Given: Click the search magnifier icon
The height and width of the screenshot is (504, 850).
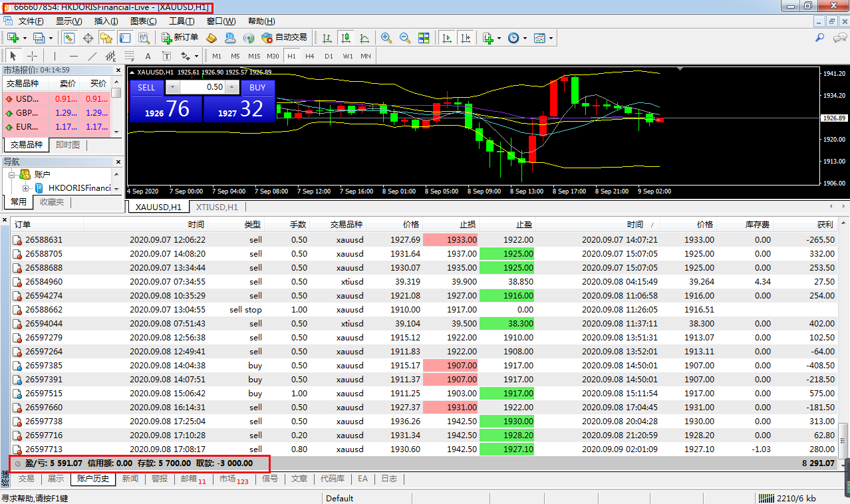Looking at the screenshot, I should tap(820, 38).
